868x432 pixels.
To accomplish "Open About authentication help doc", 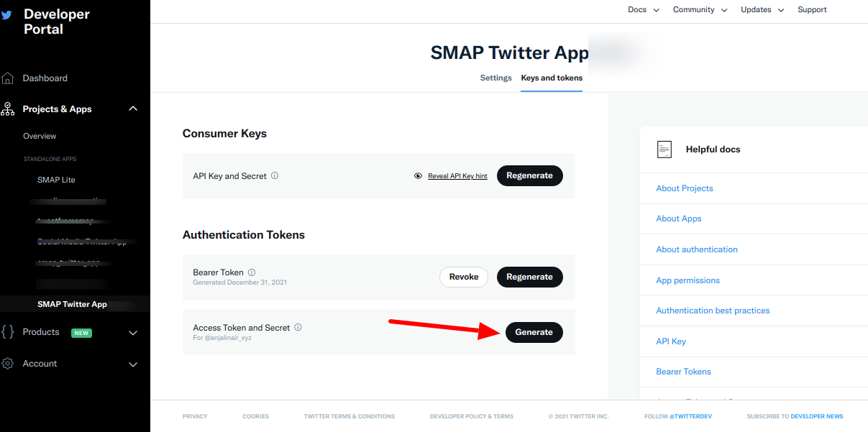I will click(696, 249).
